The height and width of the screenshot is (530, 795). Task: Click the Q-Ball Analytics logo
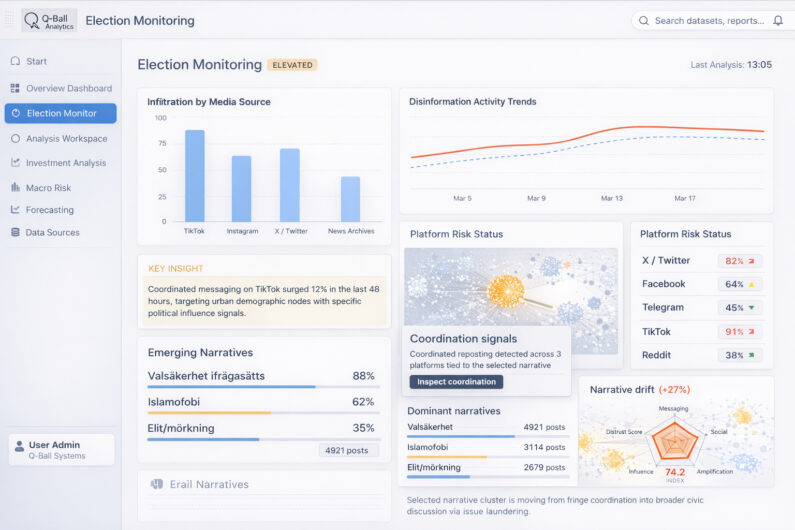(x=49, y=20)
